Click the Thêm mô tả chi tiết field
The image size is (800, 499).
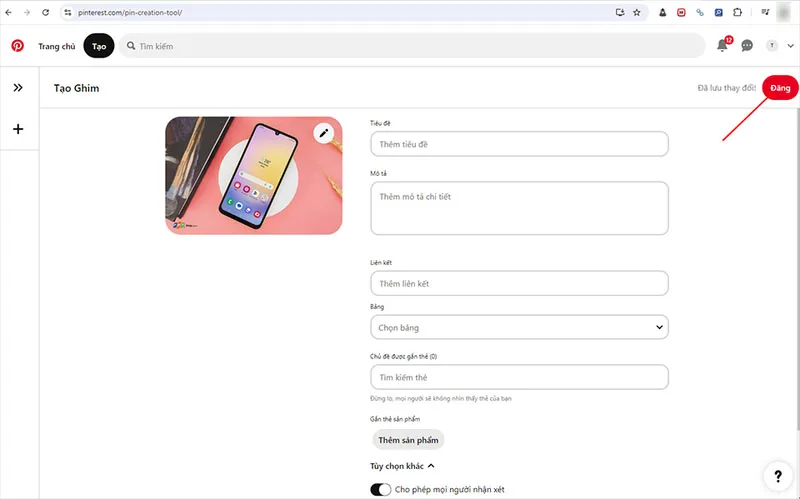coord(519,208)
